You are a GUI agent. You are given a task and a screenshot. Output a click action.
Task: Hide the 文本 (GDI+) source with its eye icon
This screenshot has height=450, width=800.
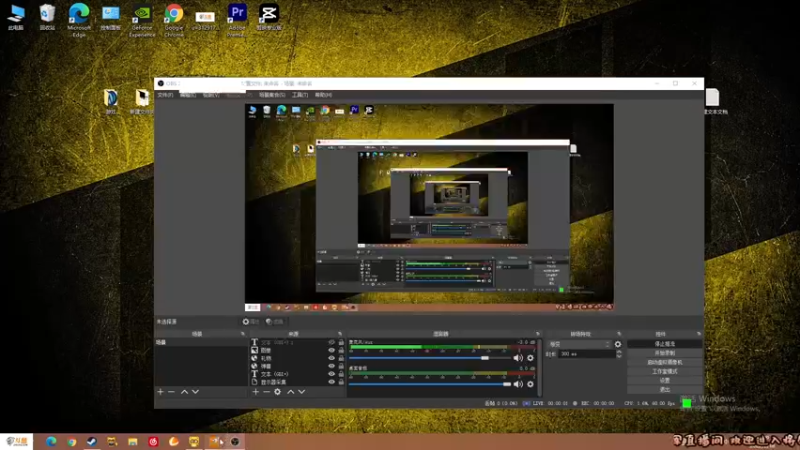(x=332, y=374)
